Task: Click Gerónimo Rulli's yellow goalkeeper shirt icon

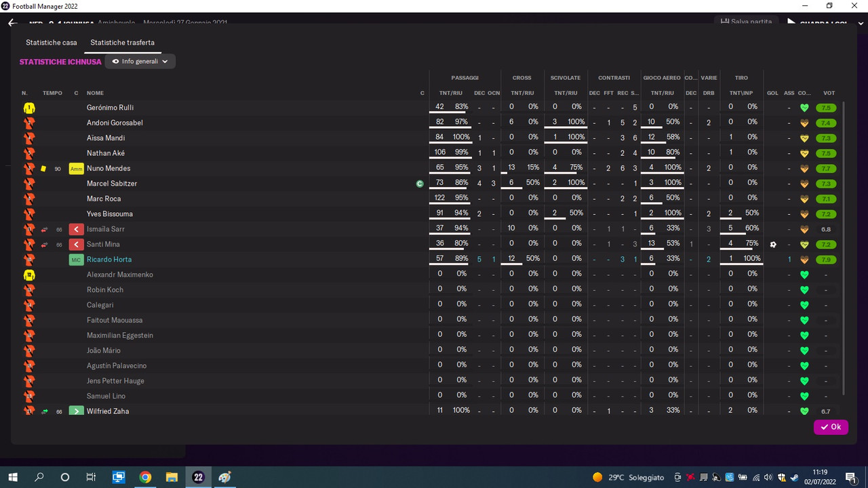Action: [29, 108]
